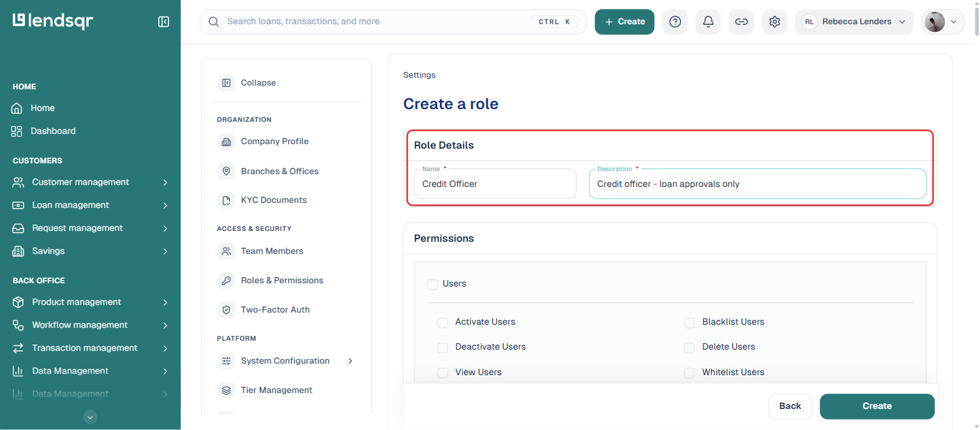Click the Branches & Offices pin icon
The image size is (980, 430).
click(226, 171)
